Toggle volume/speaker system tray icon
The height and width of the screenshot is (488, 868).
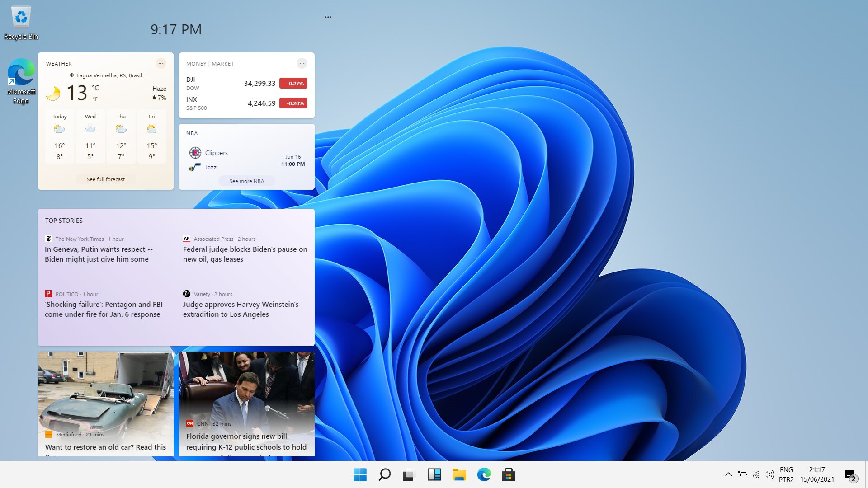point(769,474)
